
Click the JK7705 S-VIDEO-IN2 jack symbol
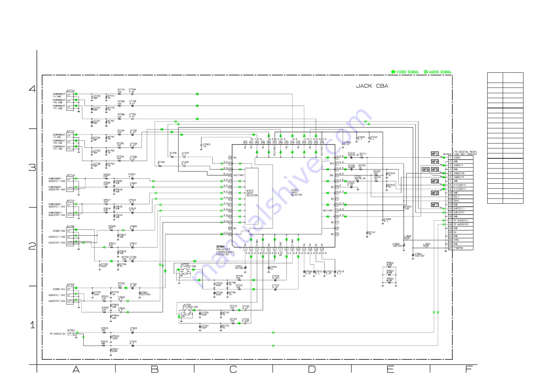coord(185,272)
